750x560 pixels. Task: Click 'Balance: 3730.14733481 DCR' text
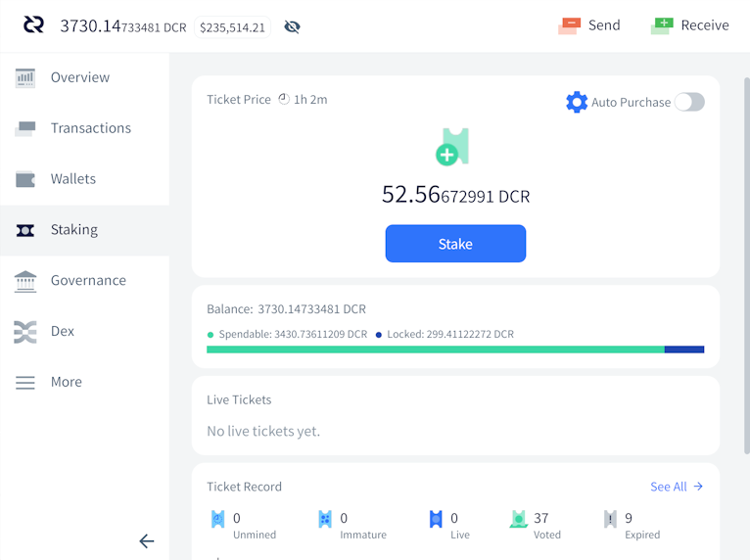tap(286, 309)
